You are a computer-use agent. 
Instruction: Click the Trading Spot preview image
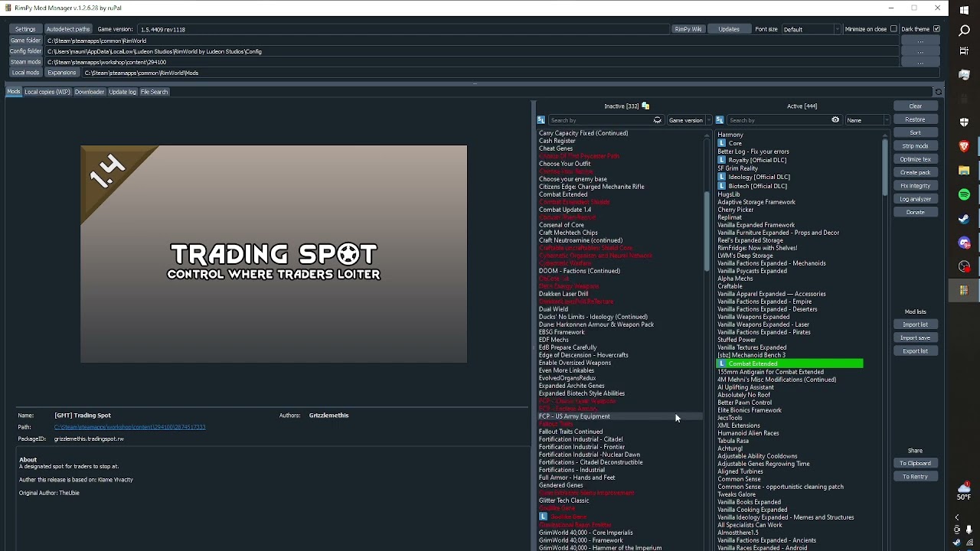coord(273,253)
